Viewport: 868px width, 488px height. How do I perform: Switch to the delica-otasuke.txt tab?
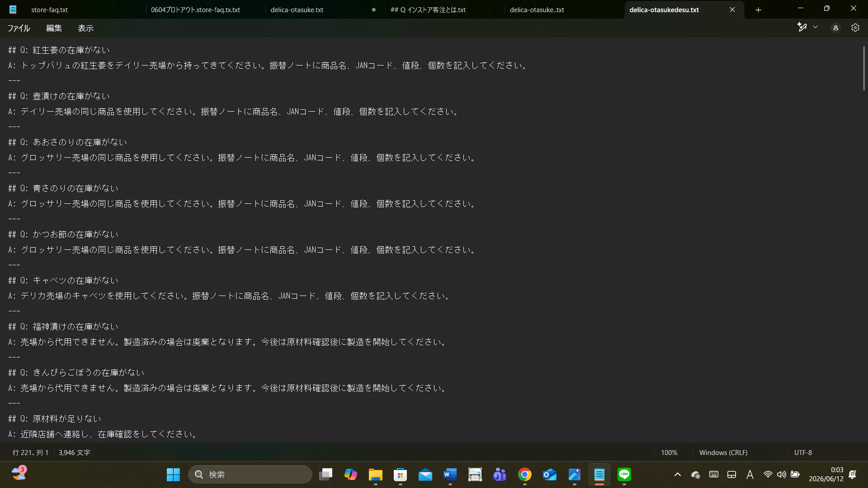point(297,9)
